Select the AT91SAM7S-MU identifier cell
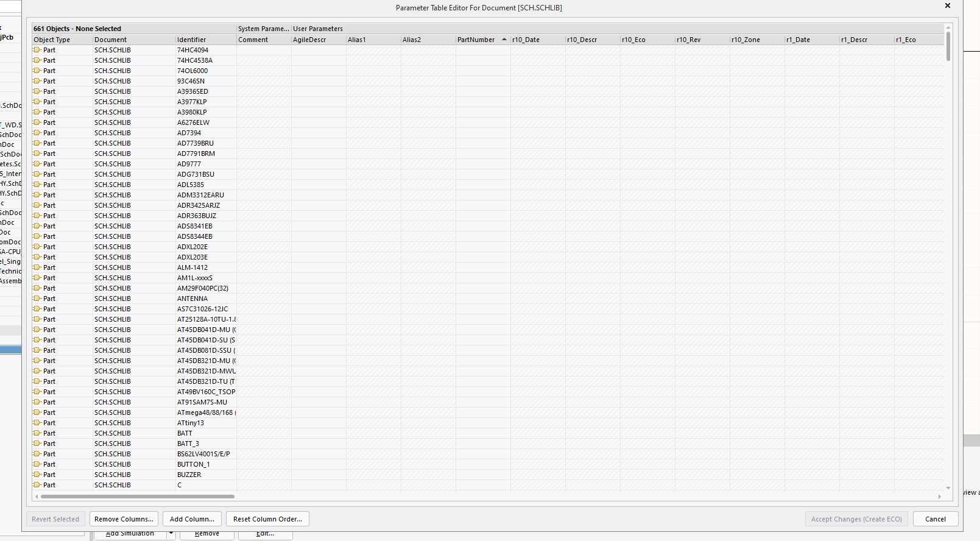The height and width of the screenshot is (541, 980). 206,402
